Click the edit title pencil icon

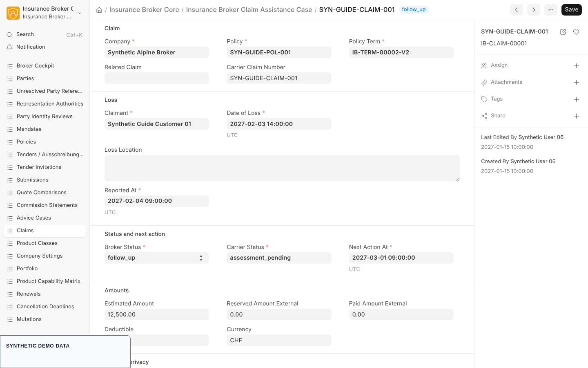point(563,32)
